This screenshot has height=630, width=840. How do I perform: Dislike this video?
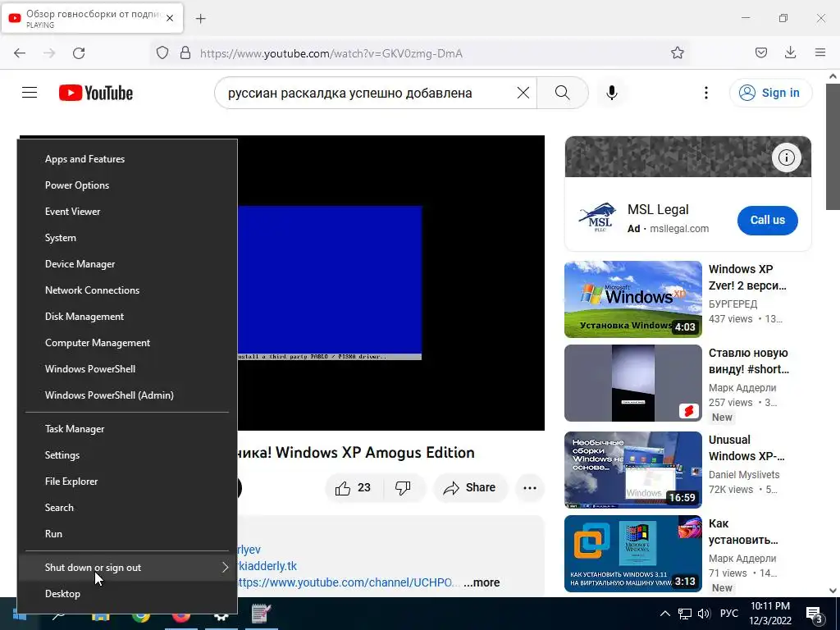(x=404, y=487)
